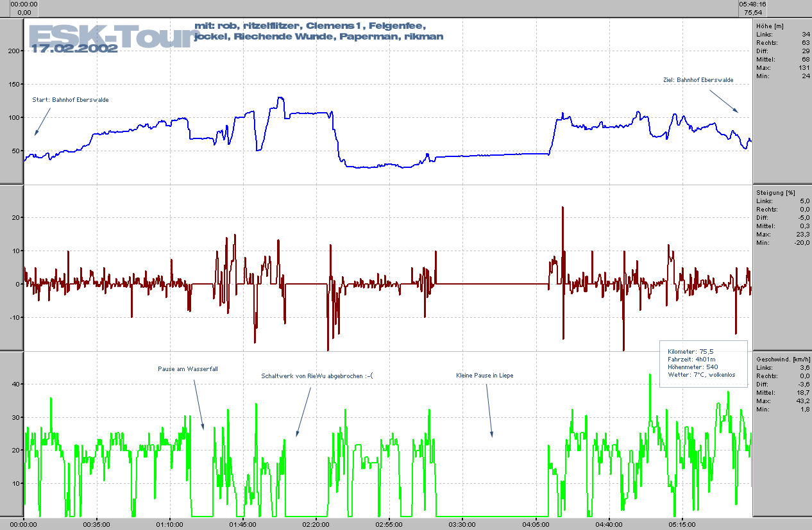This screenshot has width=812, height=530.
Task: Select the Start: Bahnhof Eberswalde annotation
Action: (71, 100)
